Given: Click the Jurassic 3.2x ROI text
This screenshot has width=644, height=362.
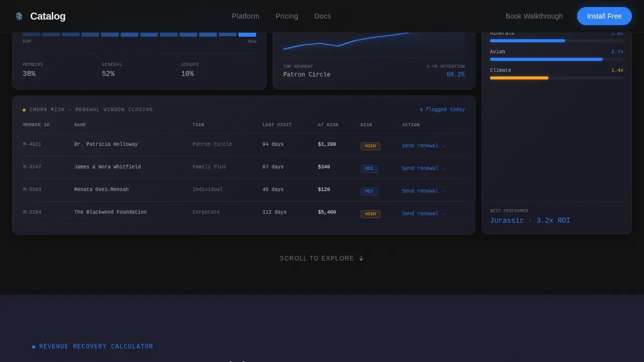Looking at the screenshot, I should pyautogui.click(x=530, y=221).
